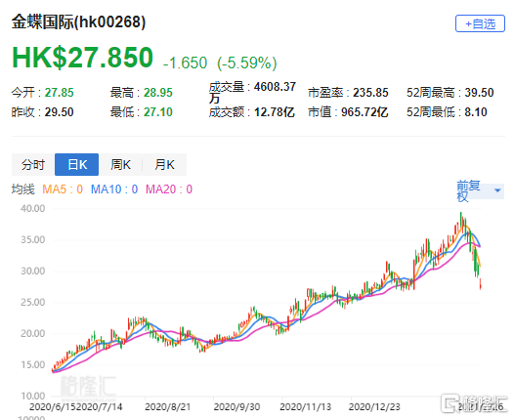The height and width of the screenshot is (420, 514).
Task: Click the 成交额 value 12.78亿
Action: [x=275, y=112]
